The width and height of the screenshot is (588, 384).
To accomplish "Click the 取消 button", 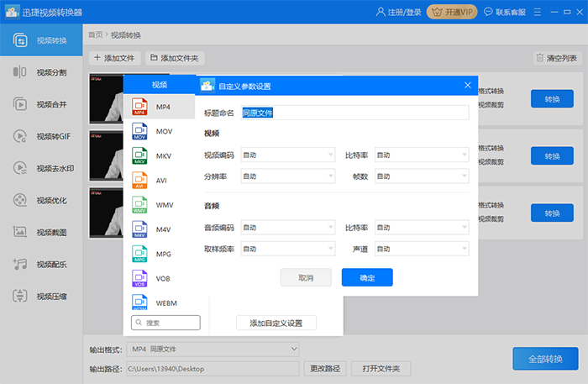I will (x=306, y=277).
